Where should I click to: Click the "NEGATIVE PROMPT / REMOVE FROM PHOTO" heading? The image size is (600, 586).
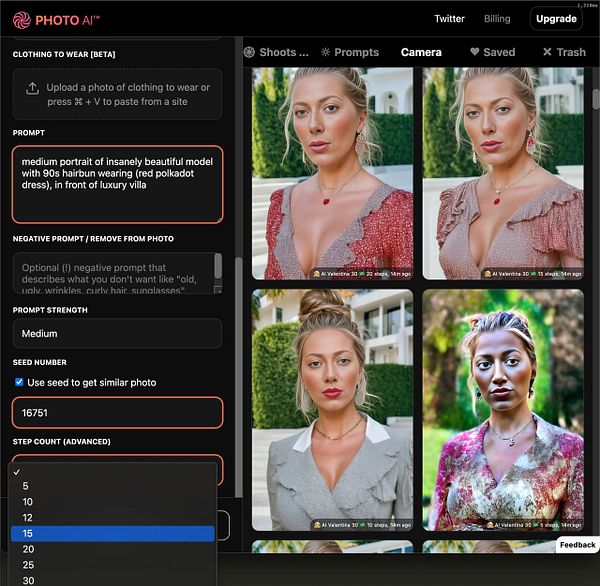click(93, 239)
